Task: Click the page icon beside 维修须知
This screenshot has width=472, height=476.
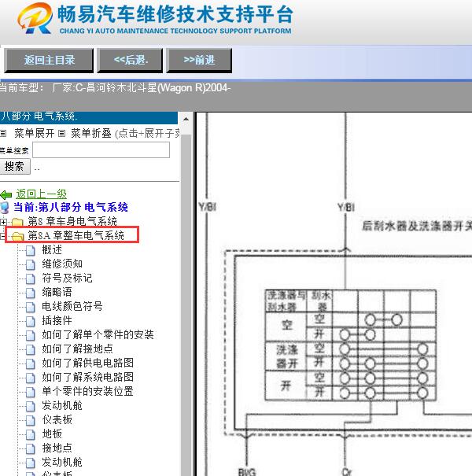Action: [31, 264]
